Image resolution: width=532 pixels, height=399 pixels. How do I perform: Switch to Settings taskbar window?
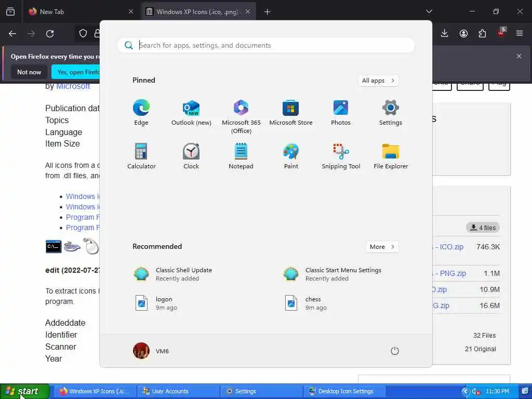[x=261, y=391]
